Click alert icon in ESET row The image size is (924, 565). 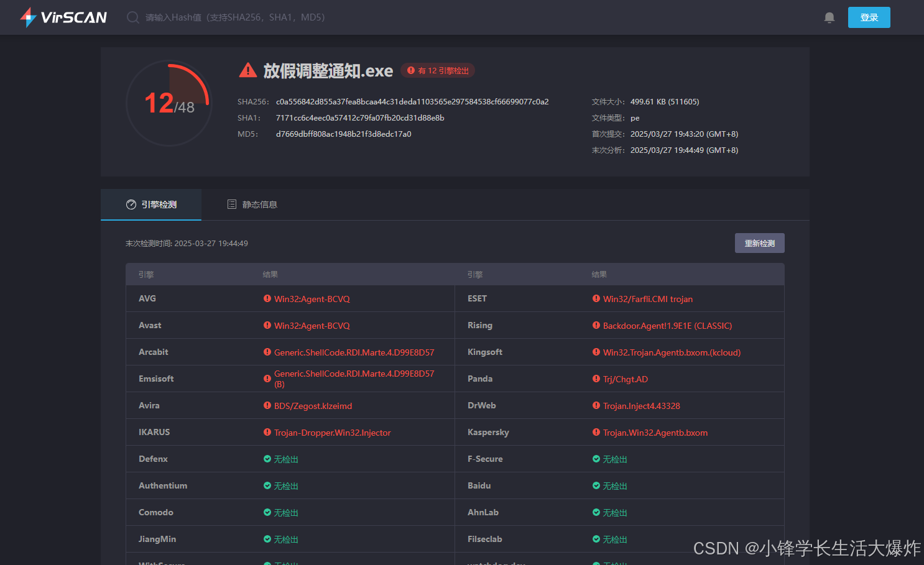click(x=596, y=298)
